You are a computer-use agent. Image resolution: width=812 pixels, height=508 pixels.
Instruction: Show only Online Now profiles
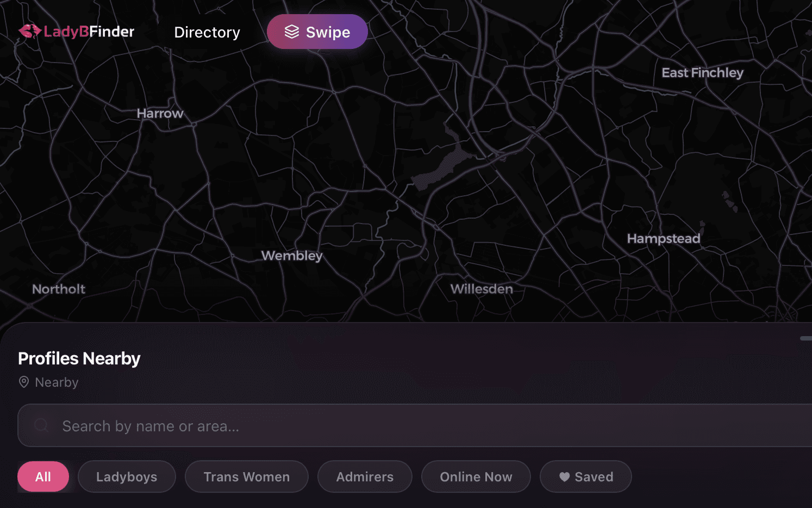(476, 476)
